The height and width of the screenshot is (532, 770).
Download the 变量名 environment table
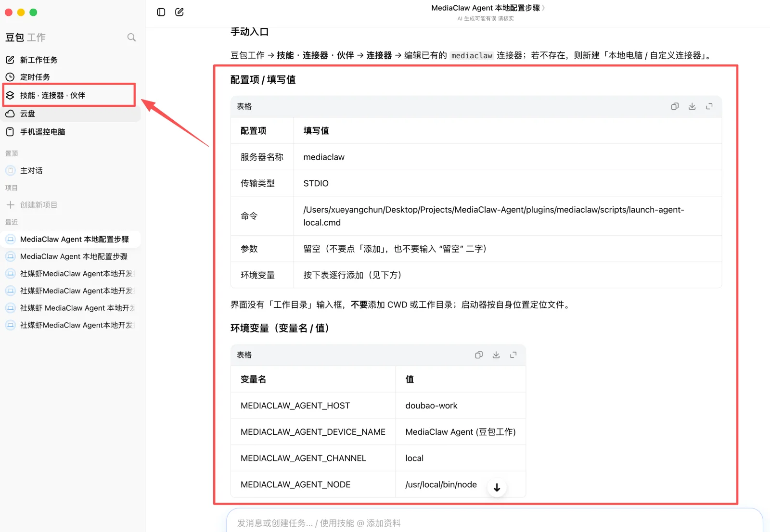496,355
